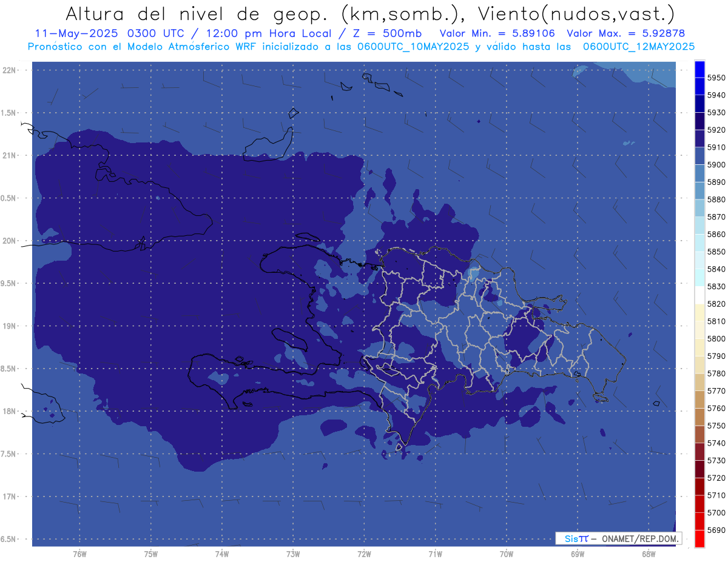Viewport: 728px width, 562px height.
Task: Click the '5840' colorbar label
Action: [x=716, y=269]
